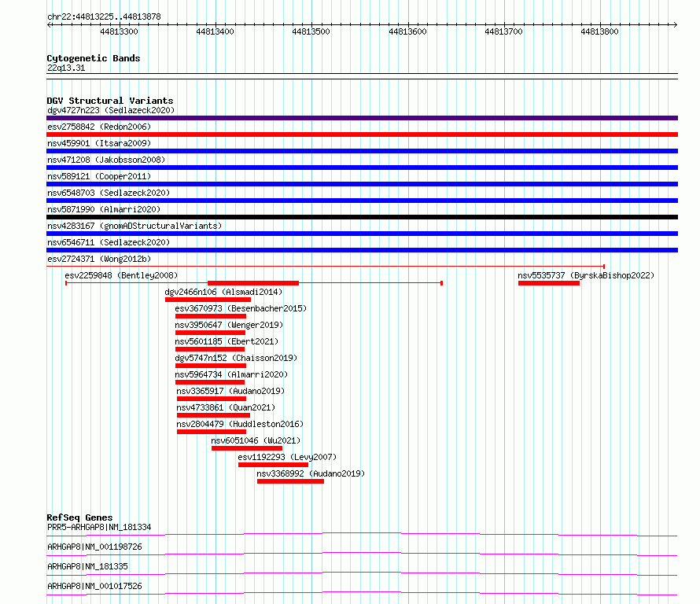This screenshot has height=604, width=700.
Task: Open nsv589121 (Cooper2011) variant details
Action: coord(99,176)
